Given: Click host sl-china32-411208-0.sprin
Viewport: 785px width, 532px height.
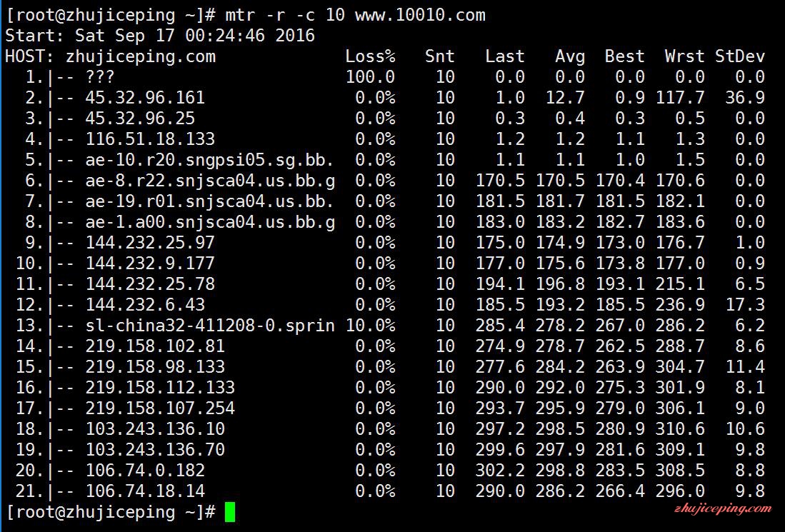Looking at the screenshot, I should tap(210, 326).
